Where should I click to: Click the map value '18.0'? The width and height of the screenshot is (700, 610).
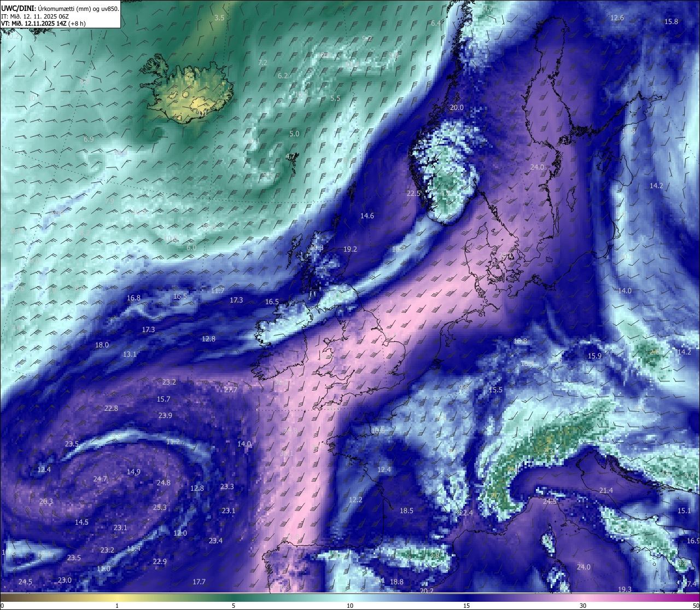pyautogui.click(x=102, y=345)
